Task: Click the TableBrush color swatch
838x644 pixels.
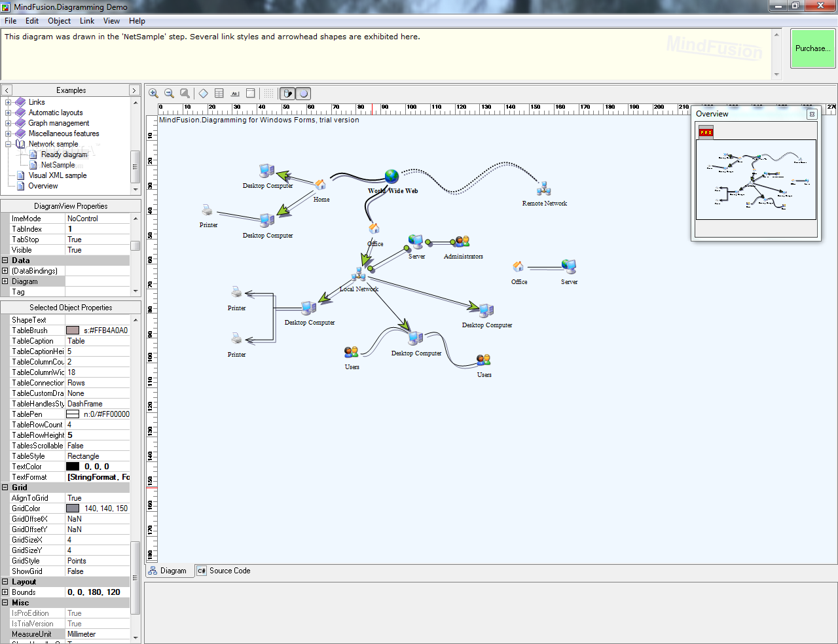Action: 73,331
